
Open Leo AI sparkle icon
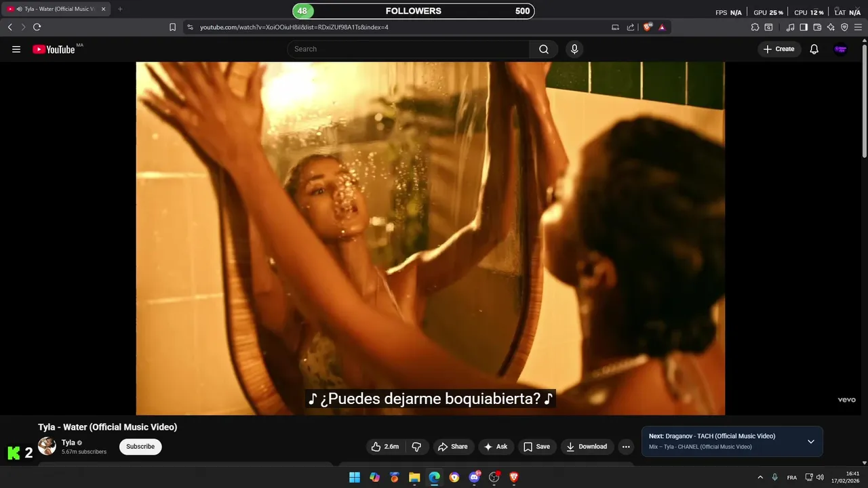pos(831,27)
